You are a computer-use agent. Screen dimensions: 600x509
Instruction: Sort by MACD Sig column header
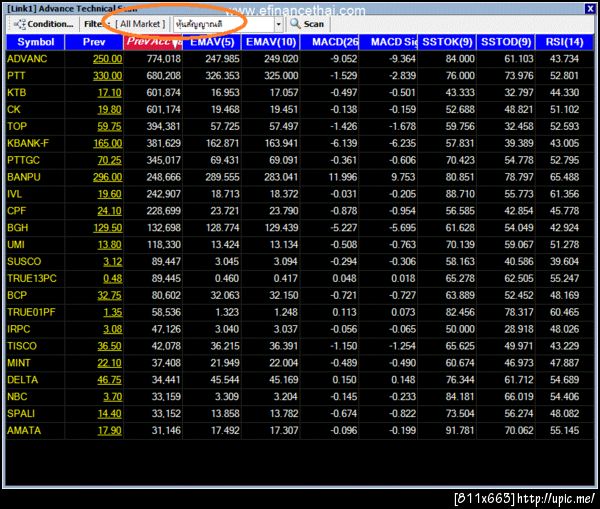tap(388, 42)
